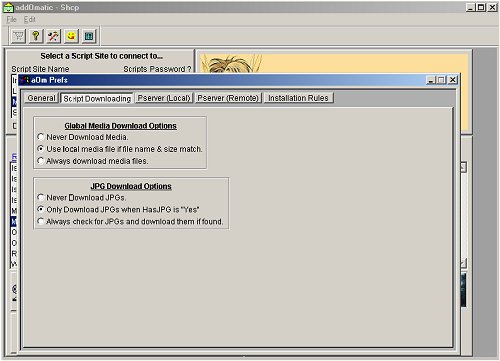The image size is (500, 361).
Task: Minimize the aOm Prefs dialog
Action: (431, 80)
